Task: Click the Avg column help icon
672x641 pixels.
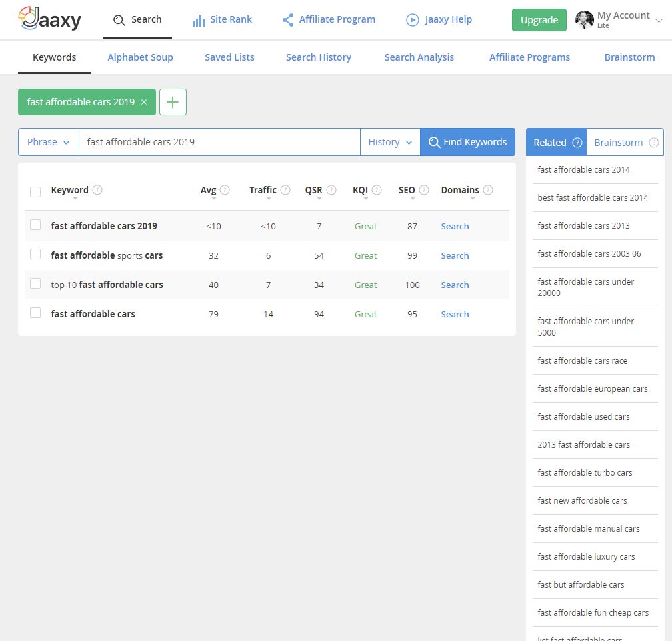Action: (x=225, y=189)
